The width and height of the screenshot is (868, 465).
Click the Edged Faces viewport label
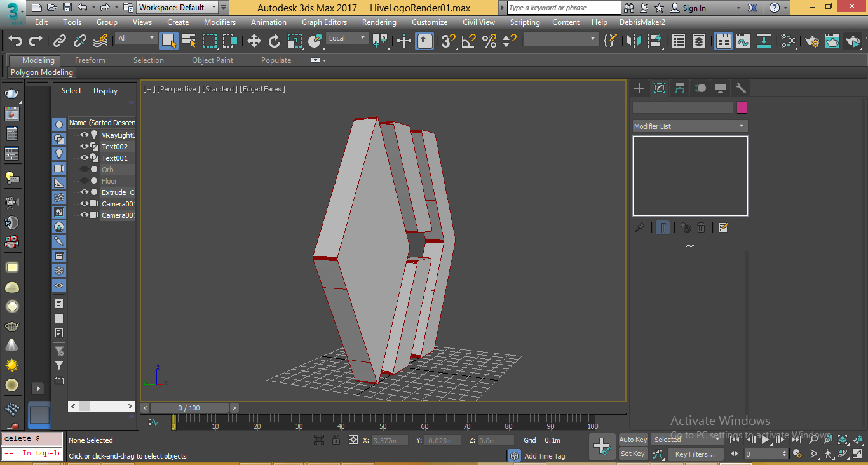click(262, 89)
